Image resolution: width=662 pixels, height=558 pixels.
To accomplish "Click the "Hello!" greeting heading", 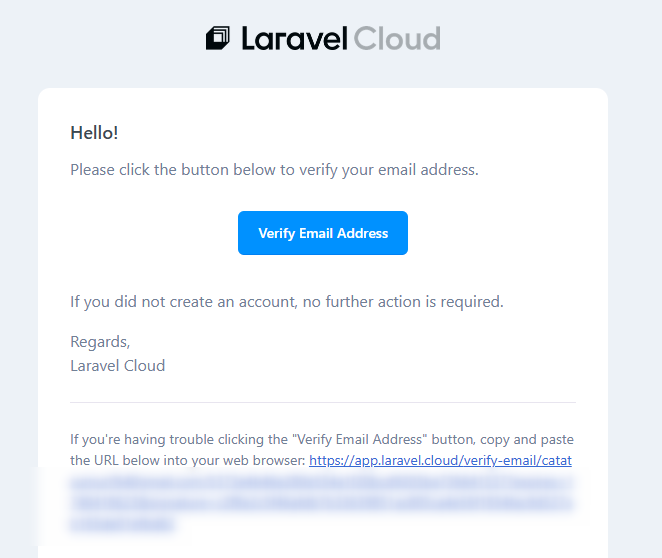I will (x=94, y=133).
